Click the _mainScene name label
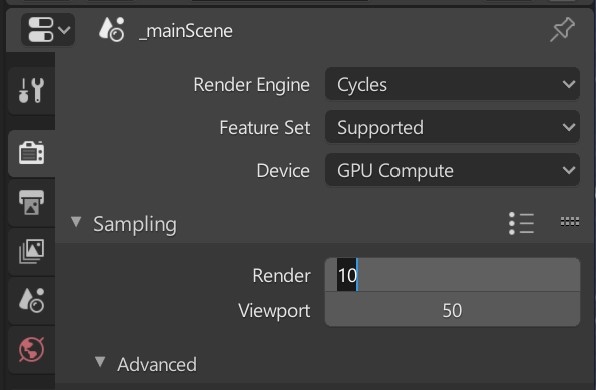Screen dimensions: 596x390 pyautogui.click(x=185, y=31)
